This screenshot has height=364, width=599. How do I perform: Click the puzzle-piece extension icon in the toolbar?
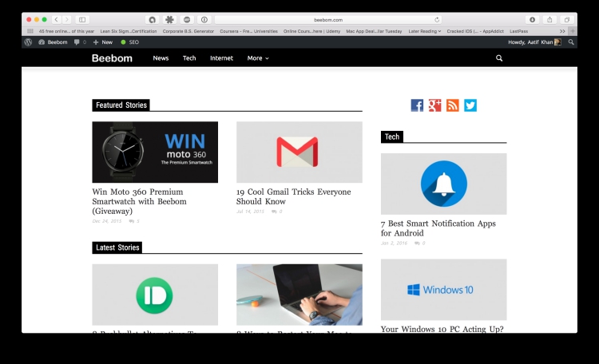click(169, 19)
